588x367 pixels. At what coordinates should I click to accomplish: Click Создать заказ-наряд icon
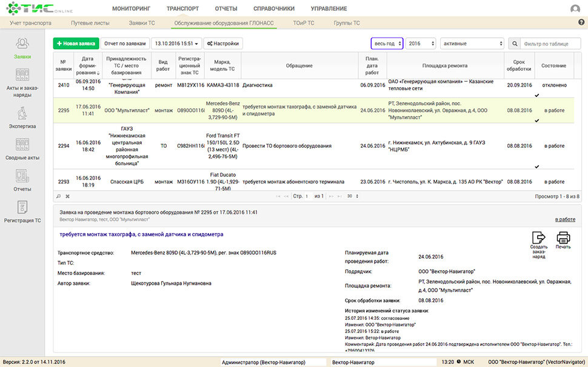coord(538,245)
